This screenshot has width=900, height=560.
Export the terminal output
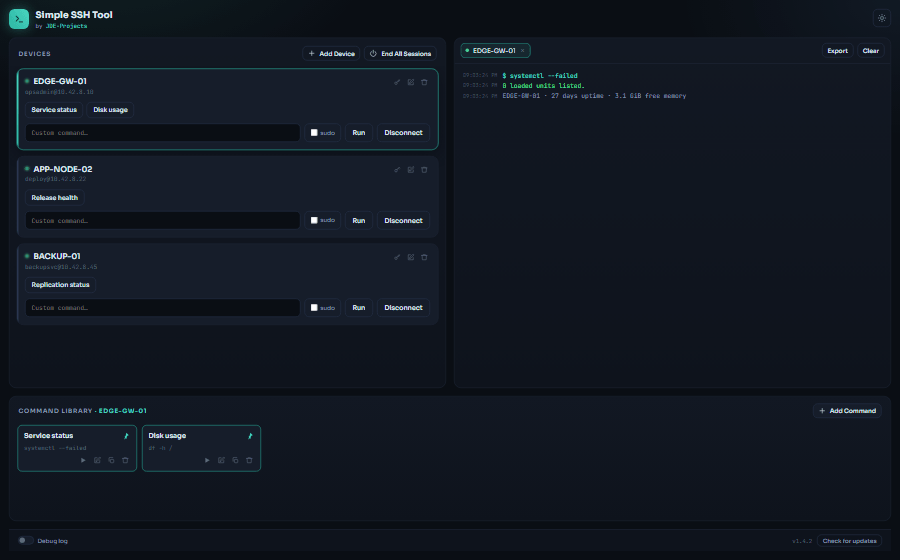click(x=837, y=51)
